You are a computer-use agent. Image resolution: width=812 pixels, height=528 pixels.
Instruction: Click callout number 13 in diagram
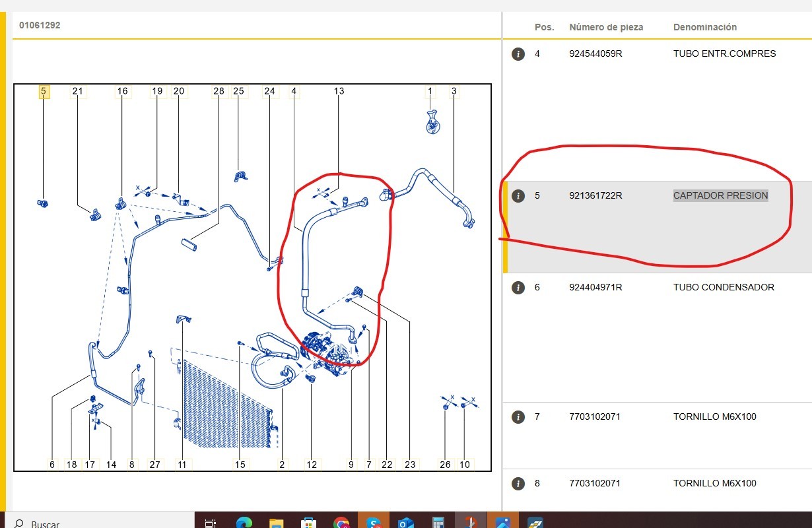(339, 91)
